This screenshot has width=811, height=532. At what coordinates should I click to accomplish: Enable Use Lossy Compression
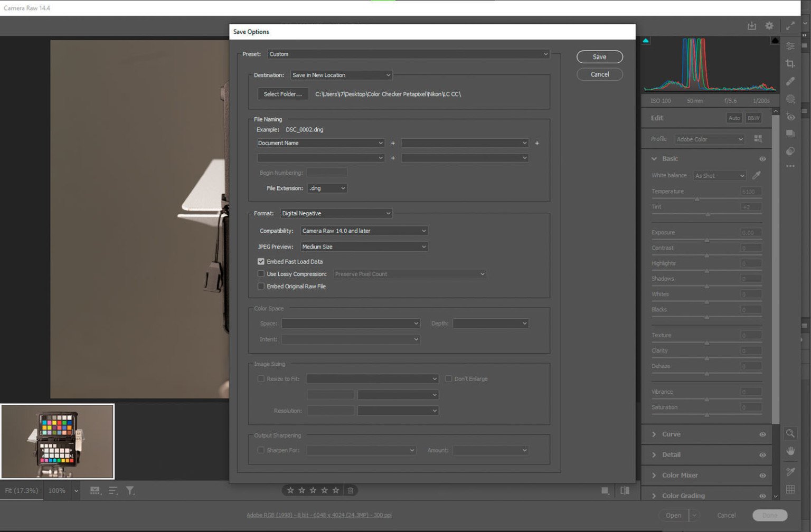261,273
